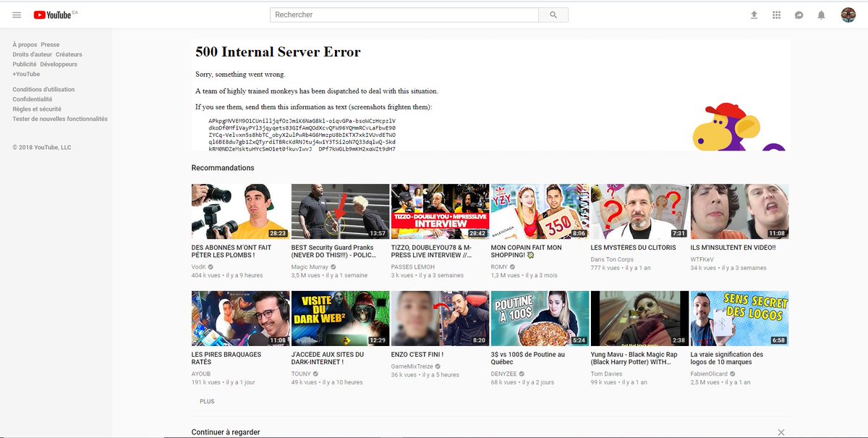The width and height of the screenshot is (868, 438).
Task: Open the GameMixTreize channel name
Action: [412, 366]
